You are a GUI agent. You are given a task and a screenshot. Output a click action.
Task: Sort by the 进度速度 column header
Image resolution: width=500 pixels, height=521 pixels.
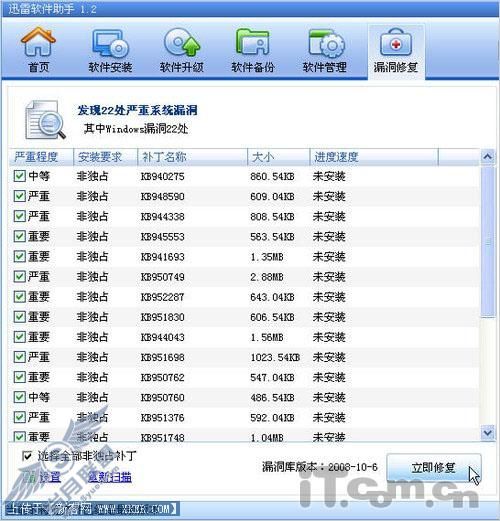(374, 157)
